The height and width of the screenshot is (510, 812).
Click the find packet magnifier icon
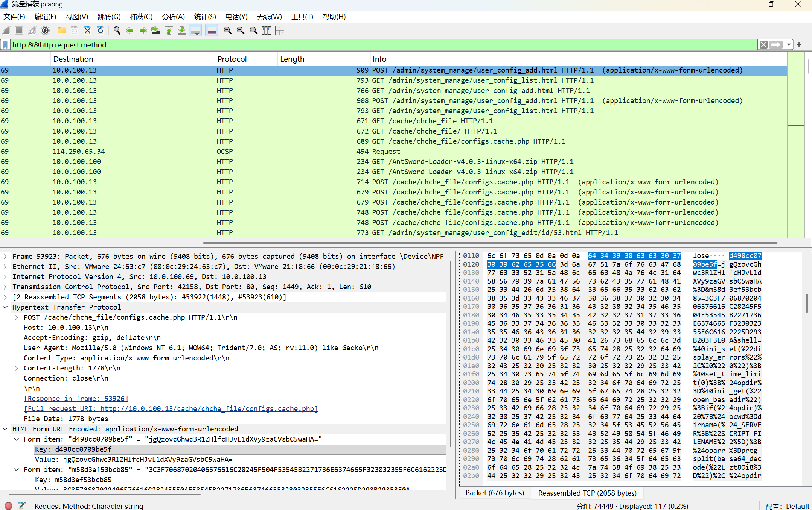(117, 30)
